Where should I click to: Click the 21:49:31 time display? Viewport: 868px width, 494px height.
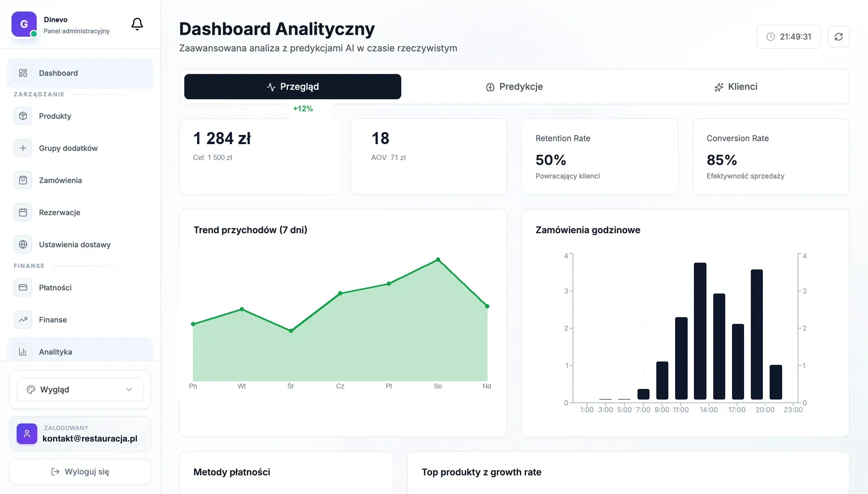[x=788, y=37]
